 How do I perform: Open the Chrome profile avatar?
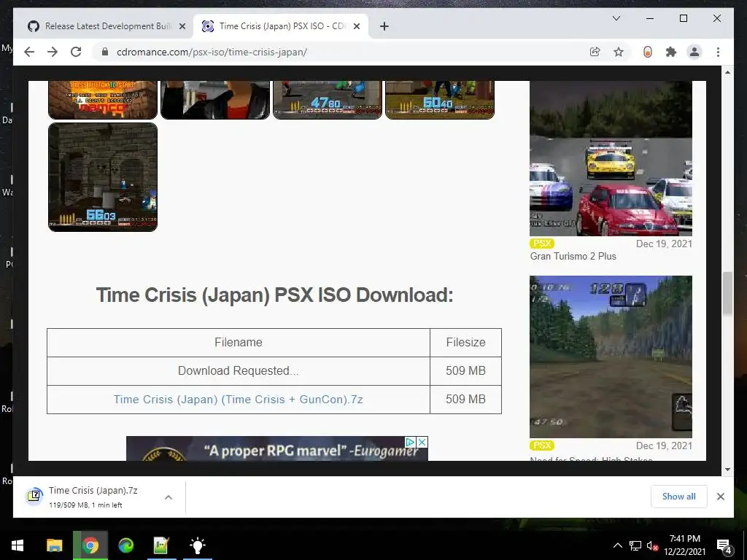694,52
